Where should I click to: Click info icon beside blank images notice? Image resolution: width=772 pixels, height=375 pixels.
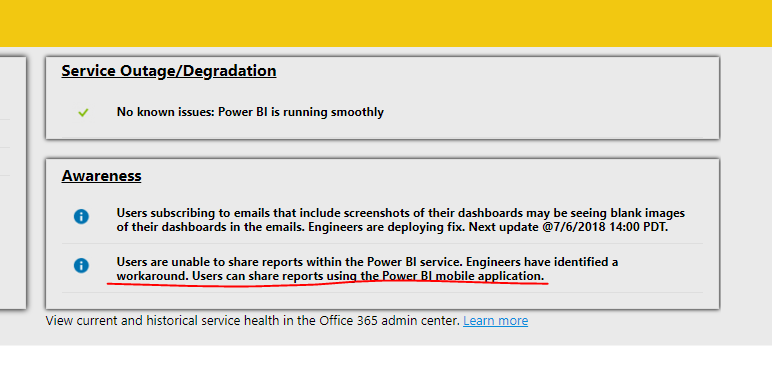click(x=81, y=217)
